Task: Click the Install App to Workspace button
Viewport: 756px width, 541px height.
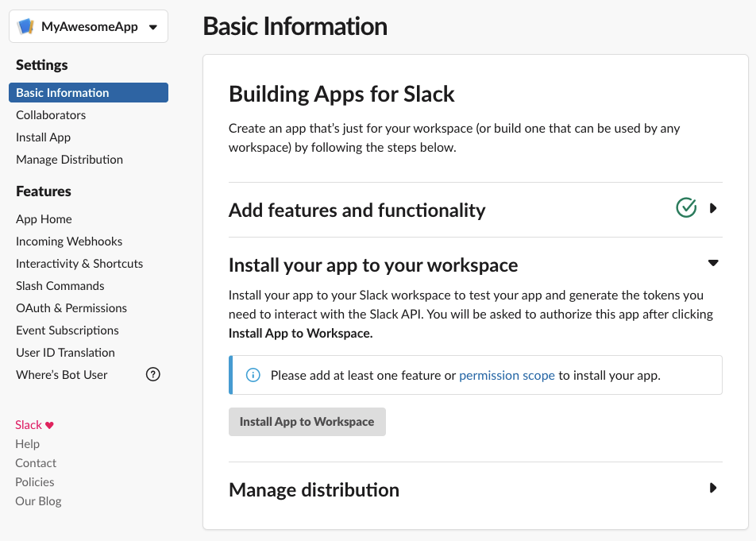Action: click(307, 422)
